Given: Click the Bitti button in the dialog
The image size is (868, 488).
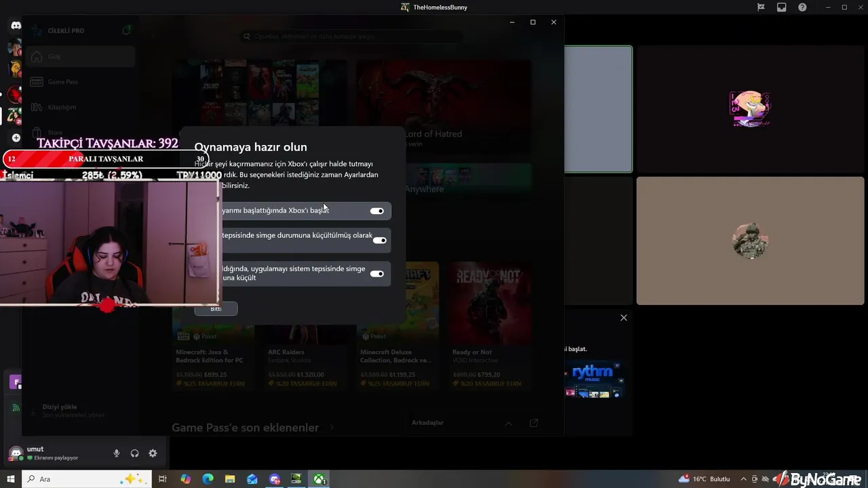Looking at the screenshot, I should (216, 308).
